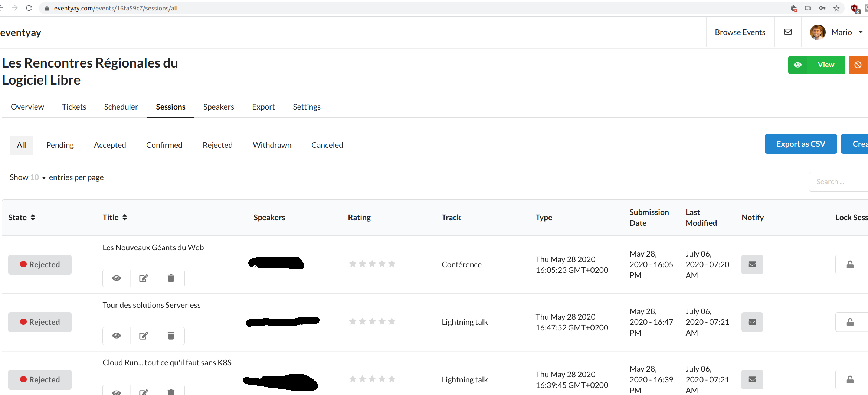Toggle session lock for the Cloud Run session
868x395 pixels.
click(x=851, y=380)
